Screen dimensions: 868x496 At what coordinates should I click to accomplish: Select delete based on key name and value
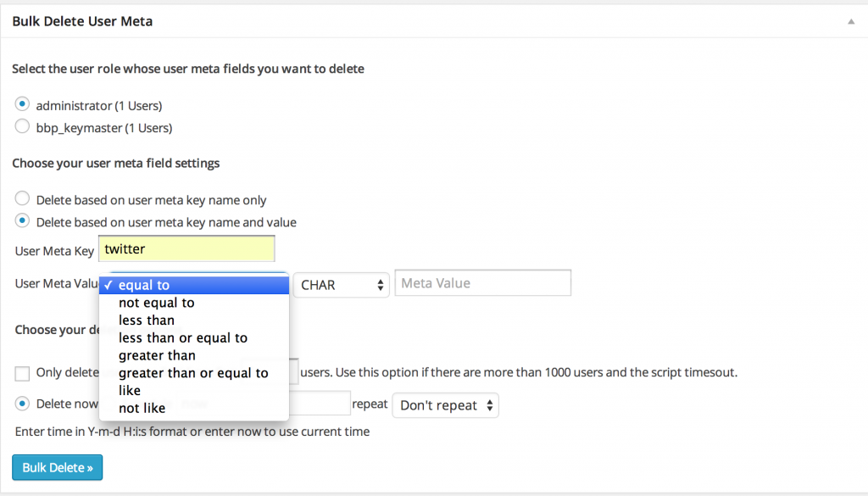[x=22, y=220]
